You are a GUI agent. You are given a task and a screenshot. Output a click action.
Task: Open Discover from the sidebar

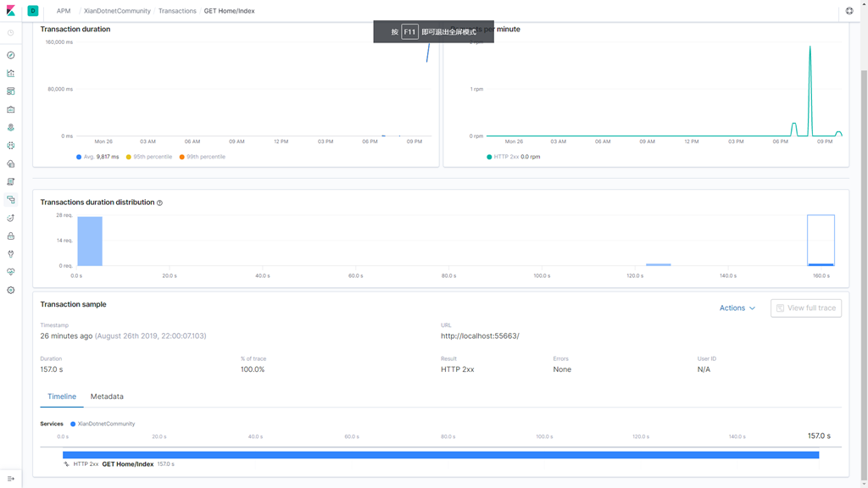tap(10, 55)
